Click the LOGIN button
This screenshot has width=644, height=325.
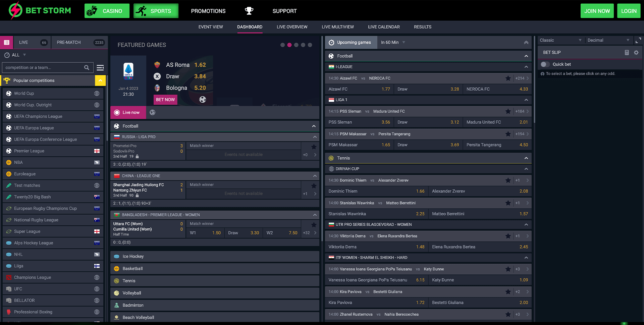click(x=629, y=11)
